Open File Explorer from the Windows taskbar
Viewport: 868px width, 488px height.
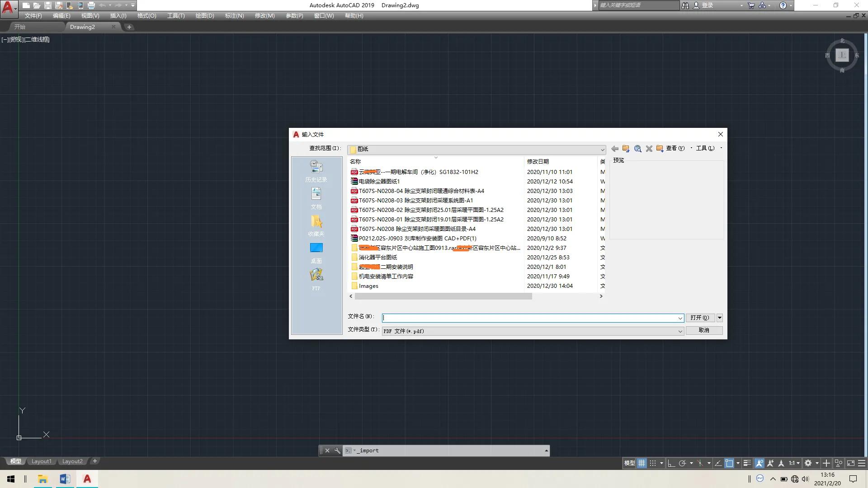coord(42,479)
